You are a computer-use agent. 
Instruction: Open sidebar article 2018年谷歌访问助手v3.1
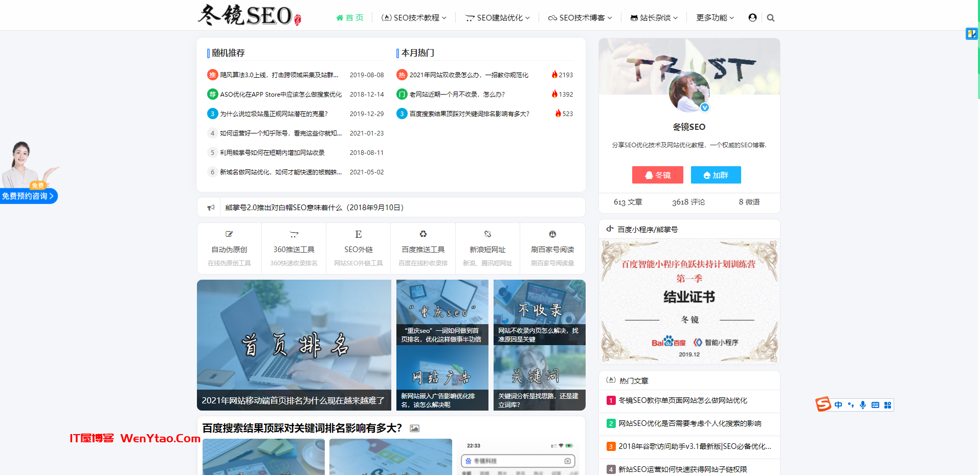click(695, 446)
